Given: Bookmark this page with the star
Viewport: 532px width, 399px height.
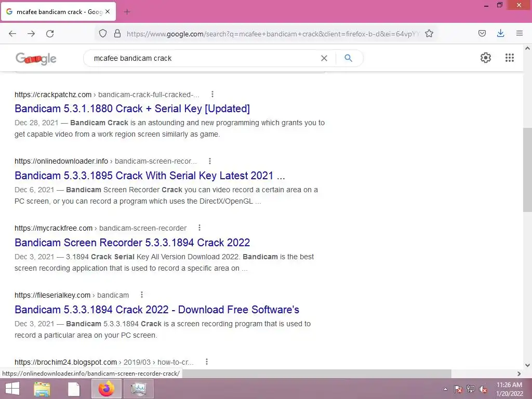Looking at the screenshot, I should click(429, 33).
